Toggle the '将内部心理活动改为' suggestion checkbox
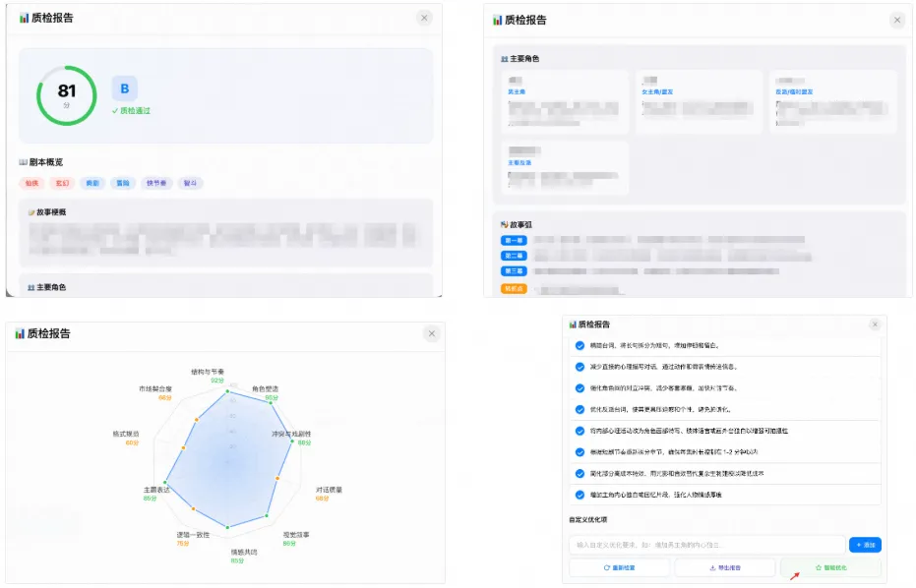 (x=580, y=431)
